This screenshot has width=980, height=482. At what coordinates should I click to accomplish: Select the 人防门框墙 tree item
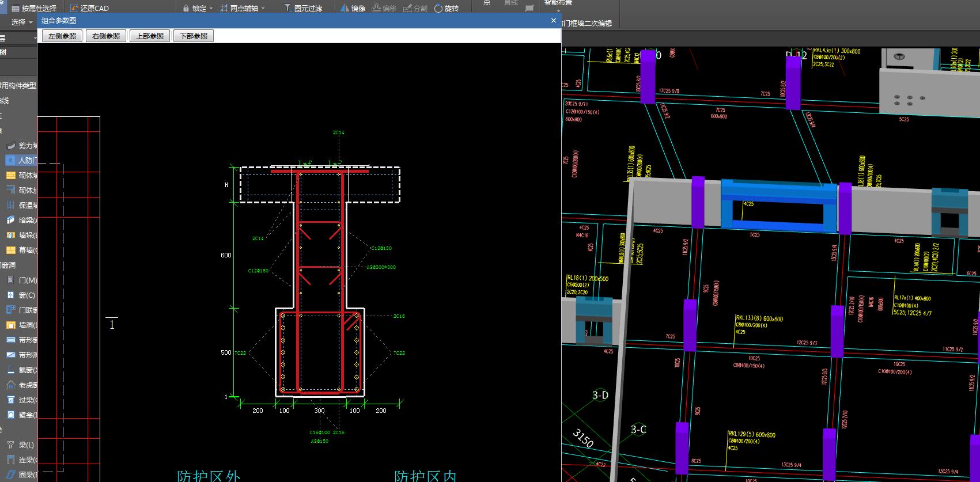21,161
